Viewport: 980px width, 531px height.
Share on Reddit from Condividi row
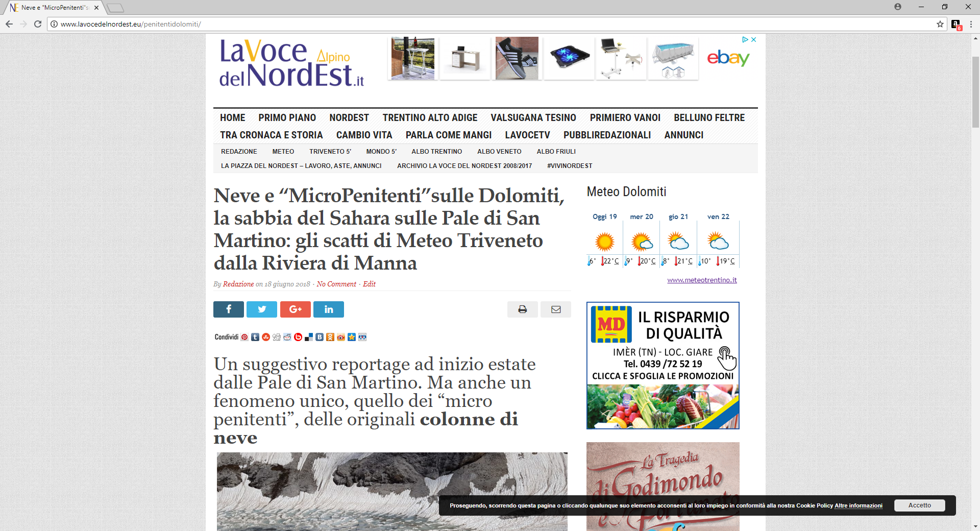coord(287,337)
